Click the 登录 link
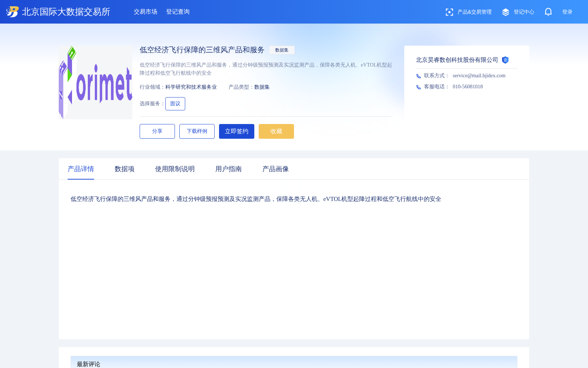588x368 pixels. (567, 12)
